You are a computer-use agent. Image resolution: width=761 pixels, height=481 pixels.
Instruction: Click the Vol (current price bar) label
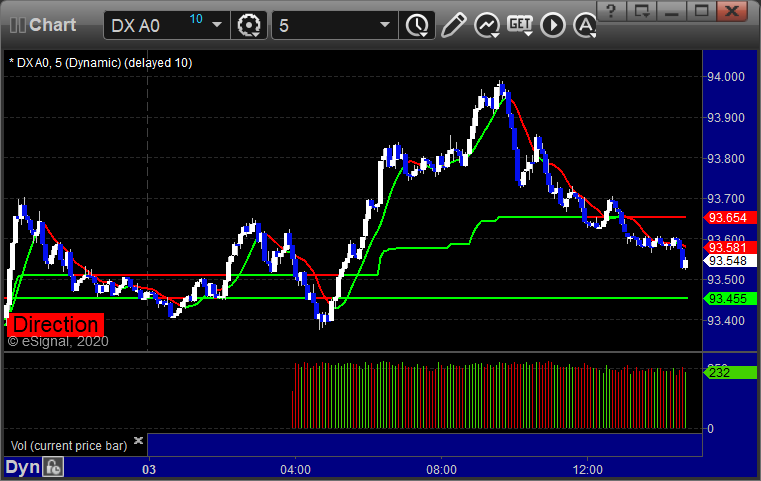(x=69, y=446)
